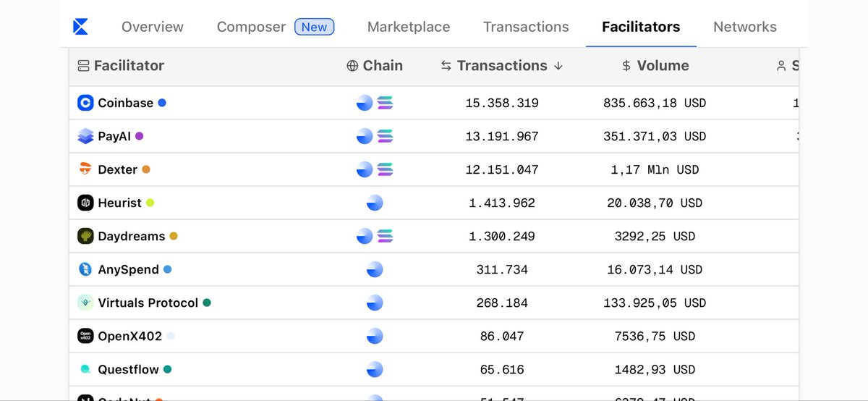Click the Daydreams logo icon
Viewport: 868px width, 401px height.
tap(85, 236)
